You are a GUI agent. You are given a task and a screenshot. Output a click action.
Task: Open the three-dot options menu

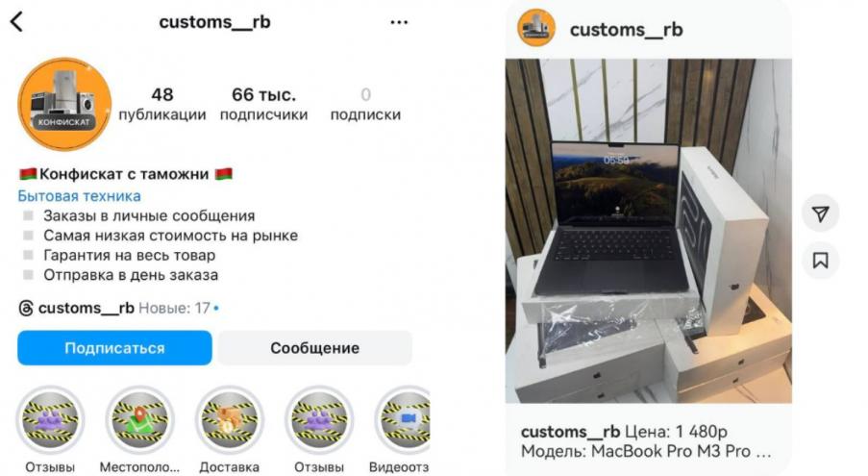[399, 22]
